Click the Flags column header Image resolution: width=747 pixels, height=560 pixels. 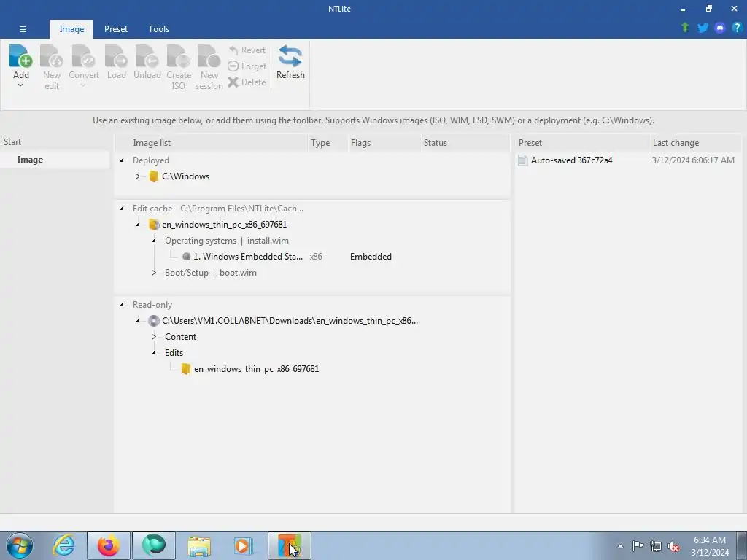coord(385,143)
